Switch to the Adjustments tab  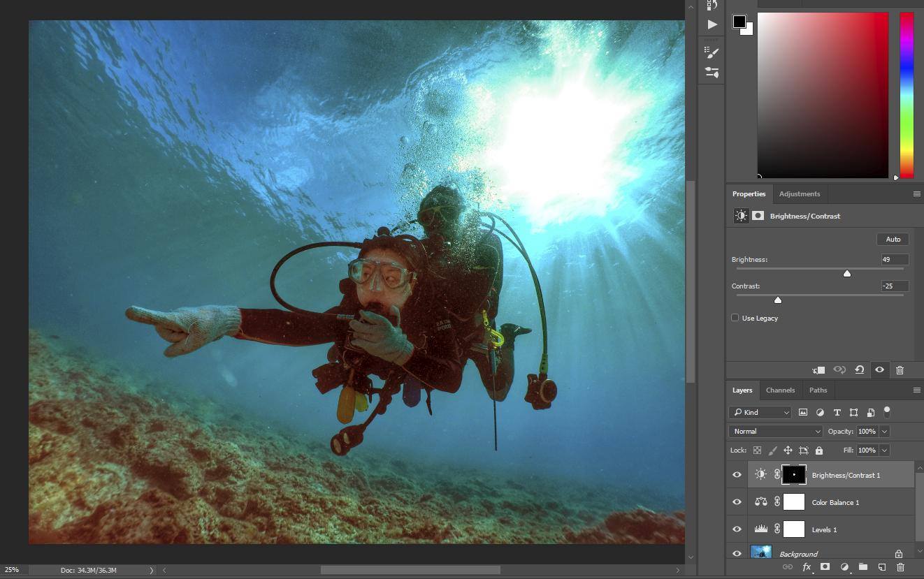[x=800, y=194]
